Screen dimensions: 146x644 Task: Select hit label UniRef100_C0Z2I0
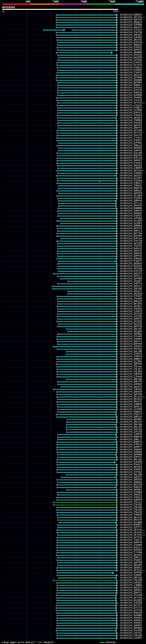131,30
